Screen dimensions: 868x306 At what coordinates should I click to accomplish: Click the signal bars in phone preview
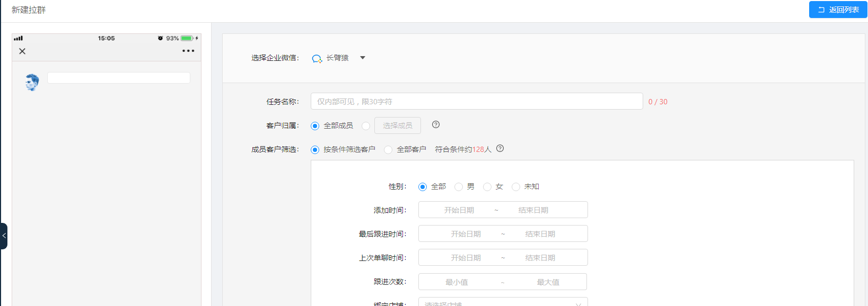(19, 38)
